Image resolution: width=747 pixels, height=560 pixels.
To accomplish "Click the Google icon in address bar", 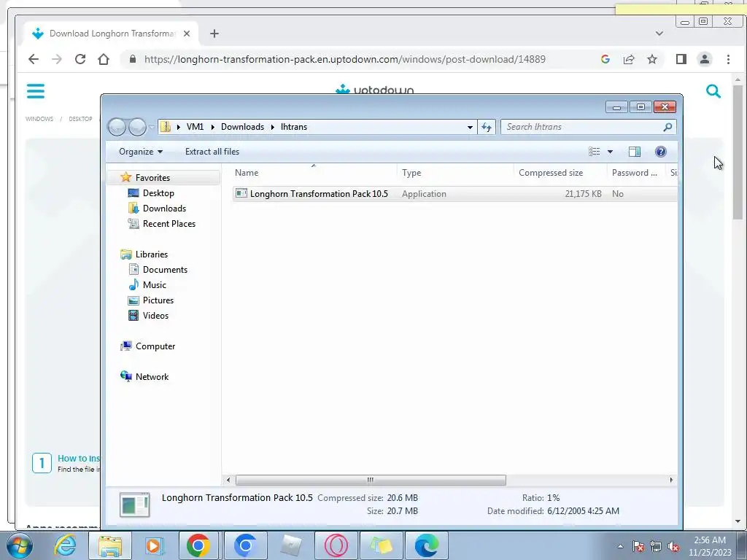I will coord(605,59).
